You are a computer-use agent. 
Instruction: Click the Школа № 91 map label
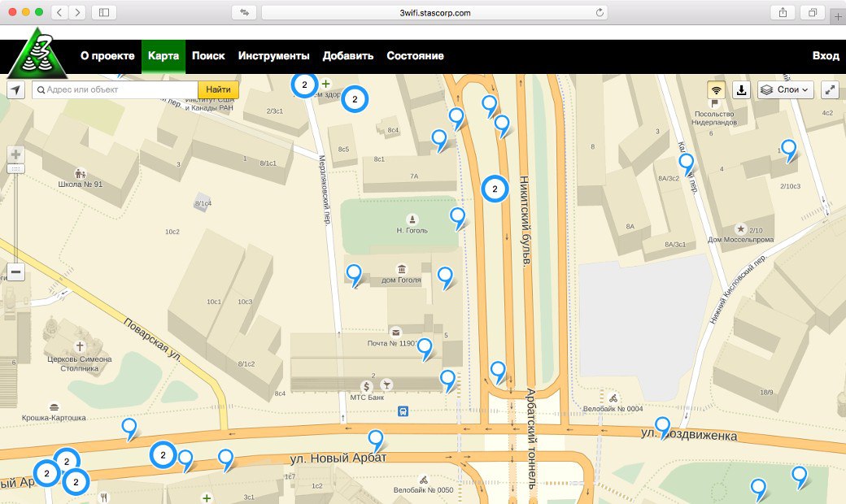(x=81, y=184)
